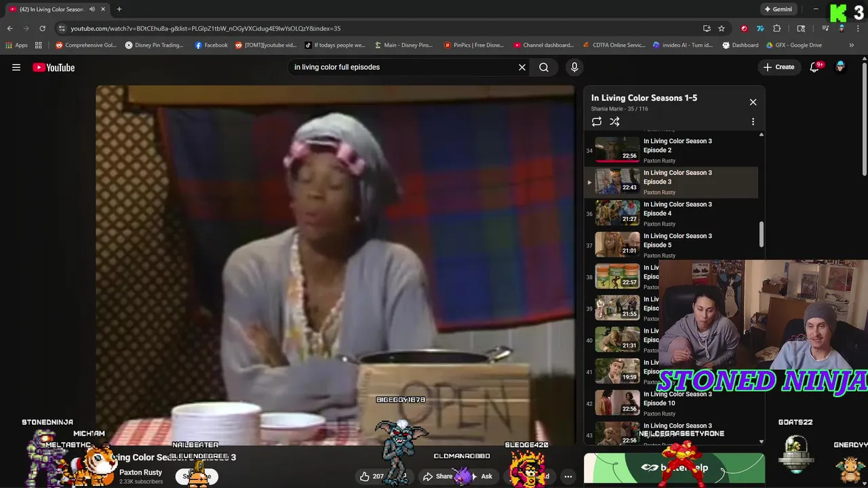
Task: Open the If todays people we... bookmark
Action: tap(335, 45)
